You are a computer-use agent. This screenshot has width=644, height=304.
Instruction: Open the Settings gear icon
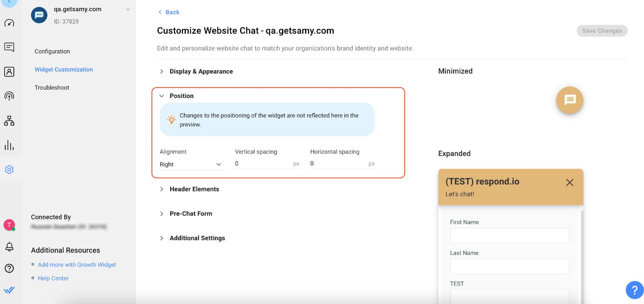[9, 170]
